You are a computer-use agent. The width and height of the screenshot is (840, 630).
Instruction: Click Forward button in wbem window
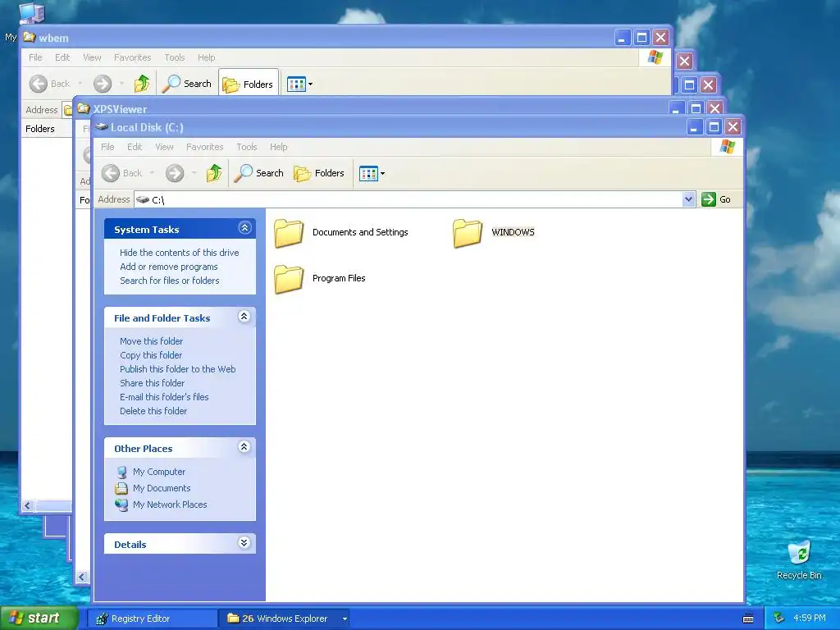pyautogui.click(x=103, y=84)
